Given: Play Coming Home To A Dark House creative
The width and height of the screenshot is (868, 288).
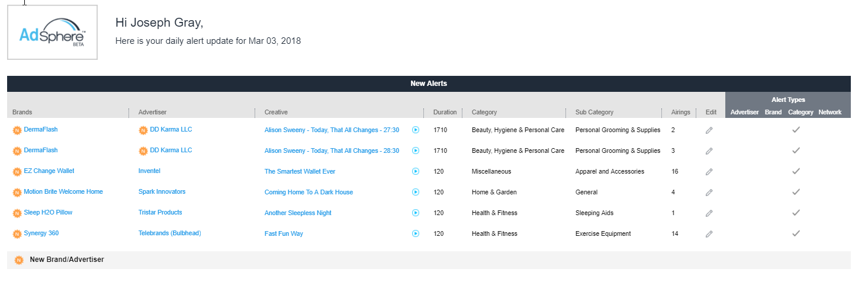Looking at the screenshot, I should point(416,192).
